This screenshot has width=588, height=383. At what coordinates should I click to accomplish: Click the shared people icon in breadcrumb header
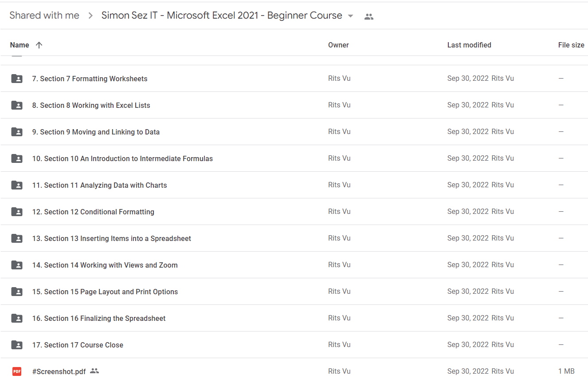(369, 17)
